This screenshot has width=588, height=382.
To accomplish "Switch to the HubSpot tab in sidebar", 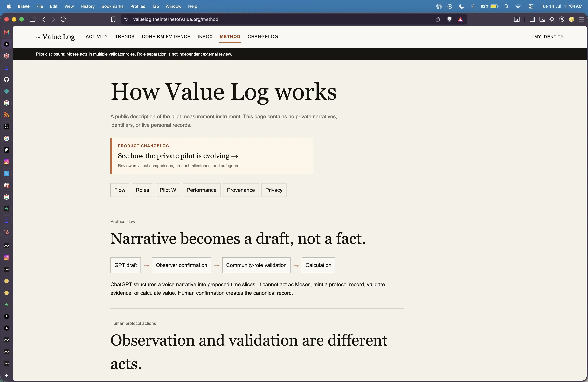I will pos(7,233).
